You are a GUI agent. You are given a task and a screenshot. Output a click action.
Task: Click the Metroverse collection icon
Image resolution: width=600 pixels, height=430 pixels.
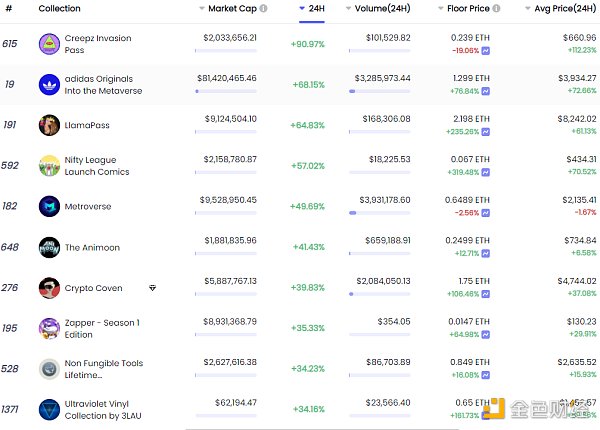click(49, 206)
